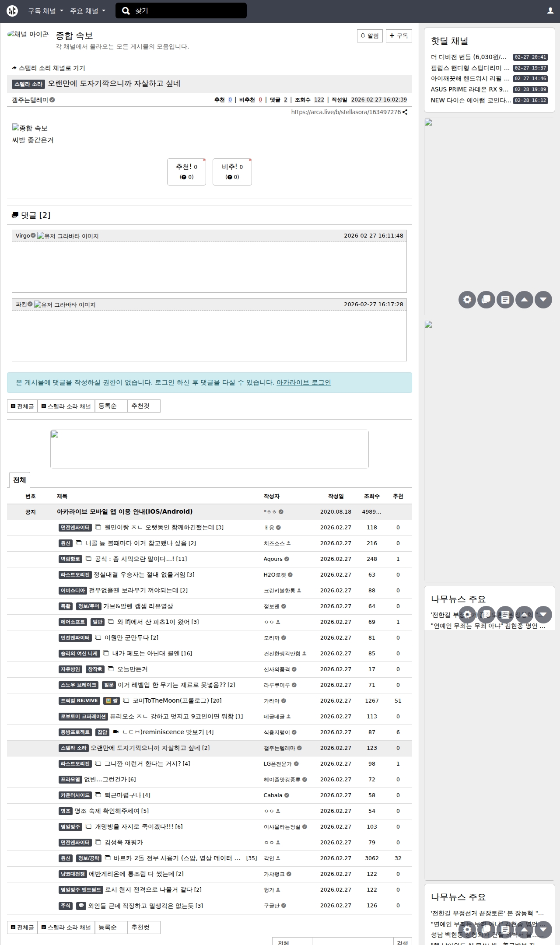560x945 pixels.
Task: Click the 짤 picture badge in 트릭컬 row
Action: point(112,700)
